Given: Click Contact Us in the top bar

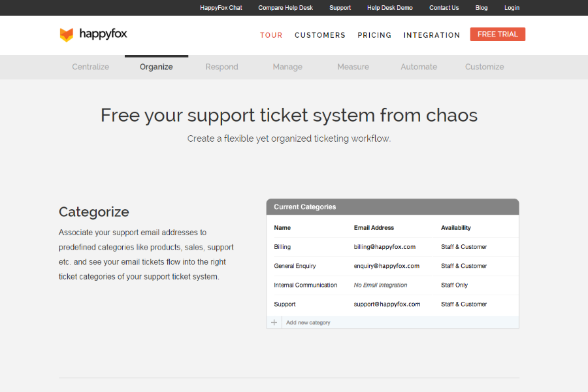Looking at the screenshot, I should pos(444,8).
